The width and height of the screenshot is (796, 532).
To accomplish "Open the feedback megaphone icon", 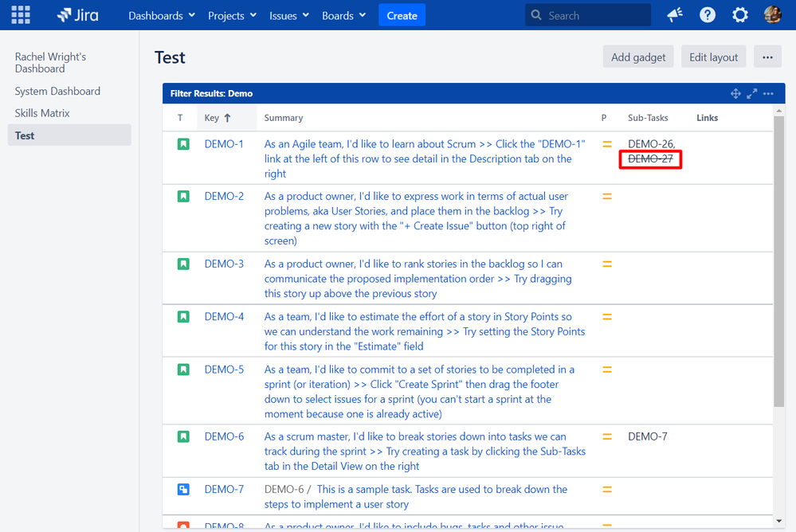I will point(675,15).
